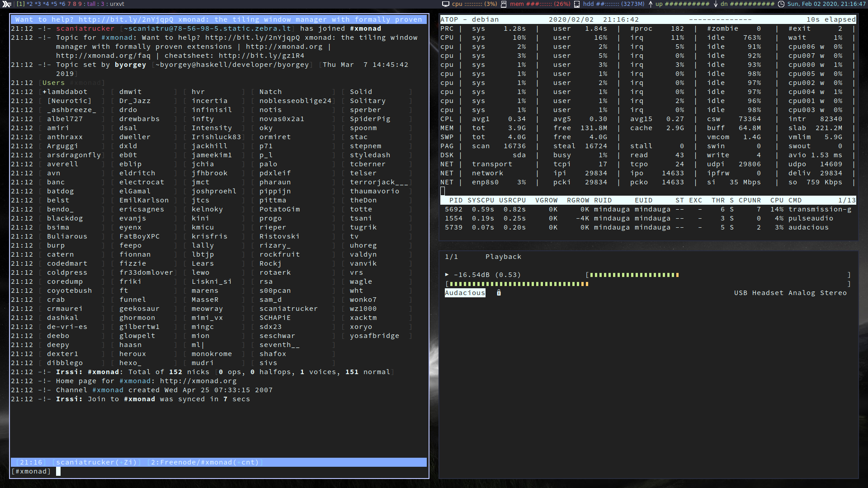Image resolution: width=868 pixels, height=488 pixels.
Task: Click scaniatrucker(+Zi) in irssi status bar
Action: pos(96,462)
